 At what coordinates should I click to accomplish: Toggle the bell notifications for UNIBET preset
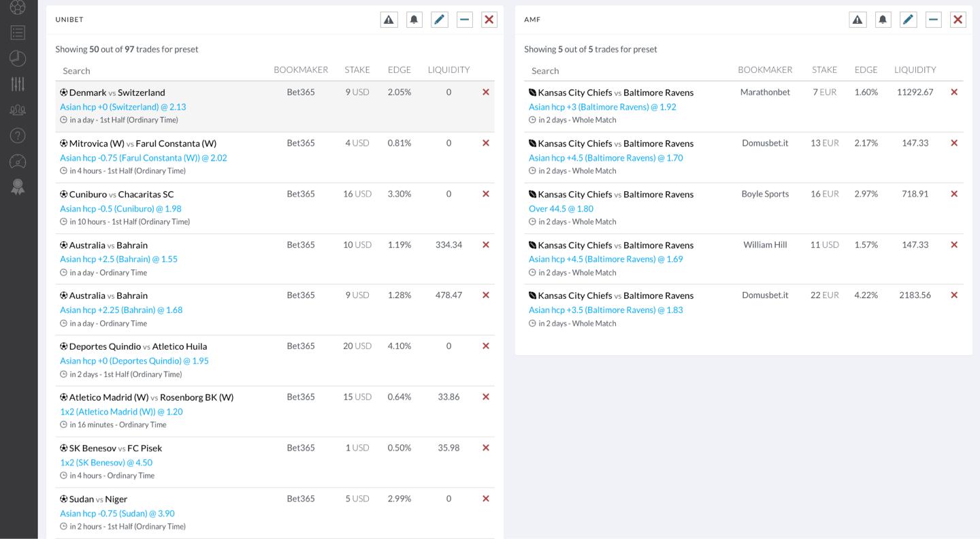414,20
